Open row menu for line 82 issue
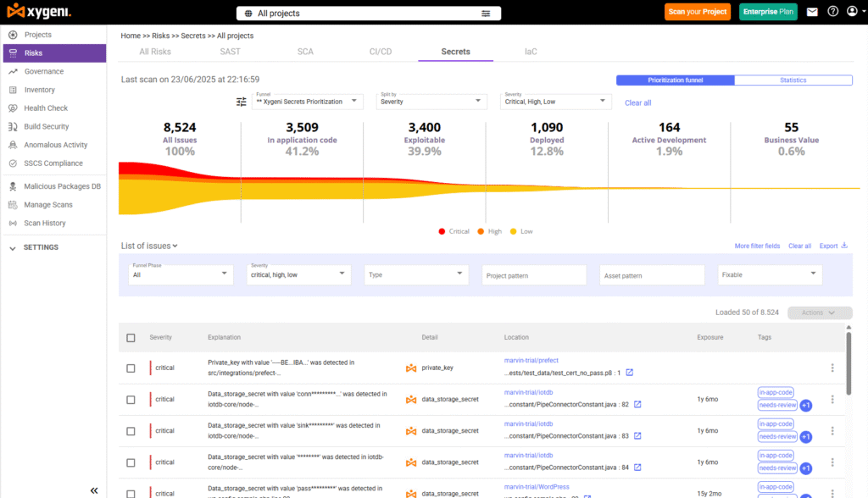The height and width of the screenshot is (498, 868). tap(832, 399)
